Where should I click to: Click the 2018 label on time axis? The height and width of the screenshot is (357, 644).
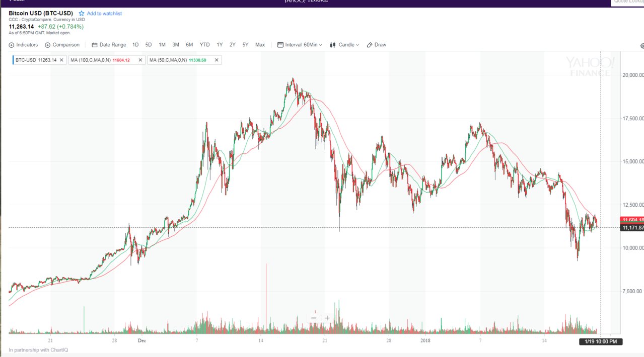click(426, 340)
